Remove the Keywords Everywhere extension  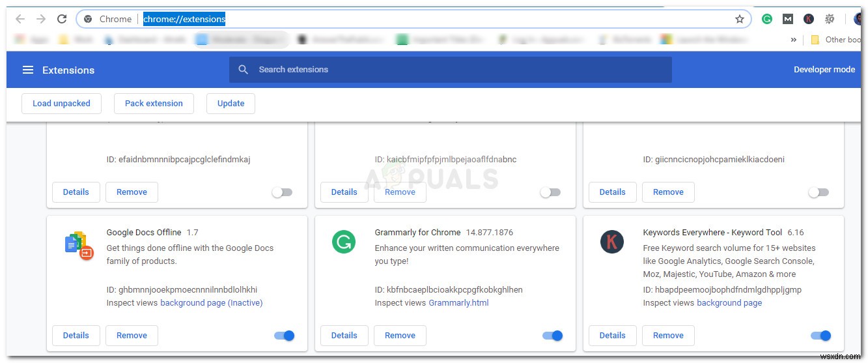pos(668,336)
